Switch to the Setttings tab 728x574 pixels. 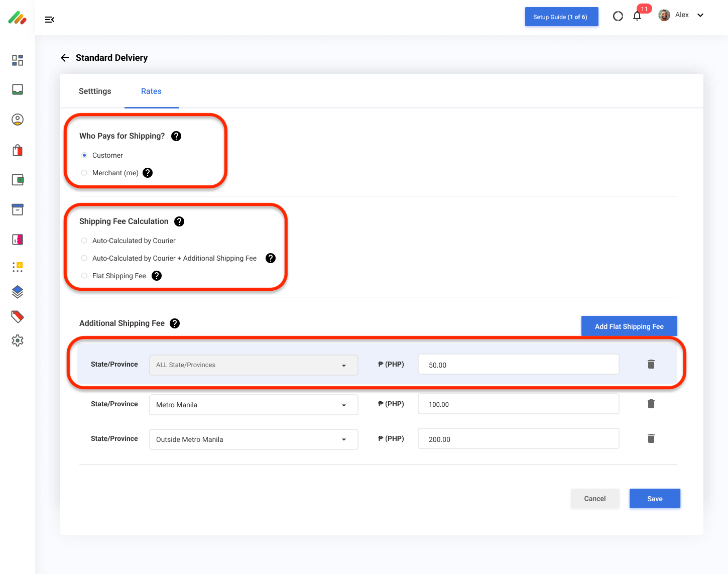click(x=95, y=91)
